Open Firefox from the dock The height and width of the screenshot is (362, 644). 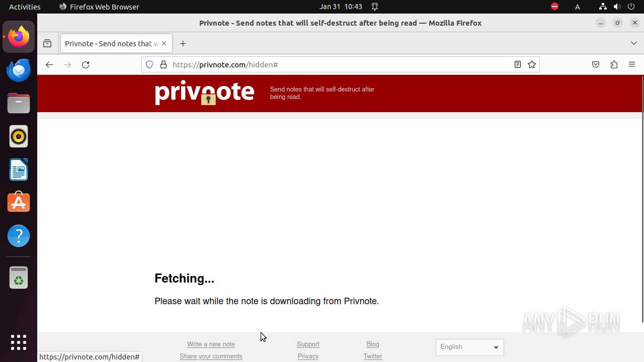coord(19,37)
